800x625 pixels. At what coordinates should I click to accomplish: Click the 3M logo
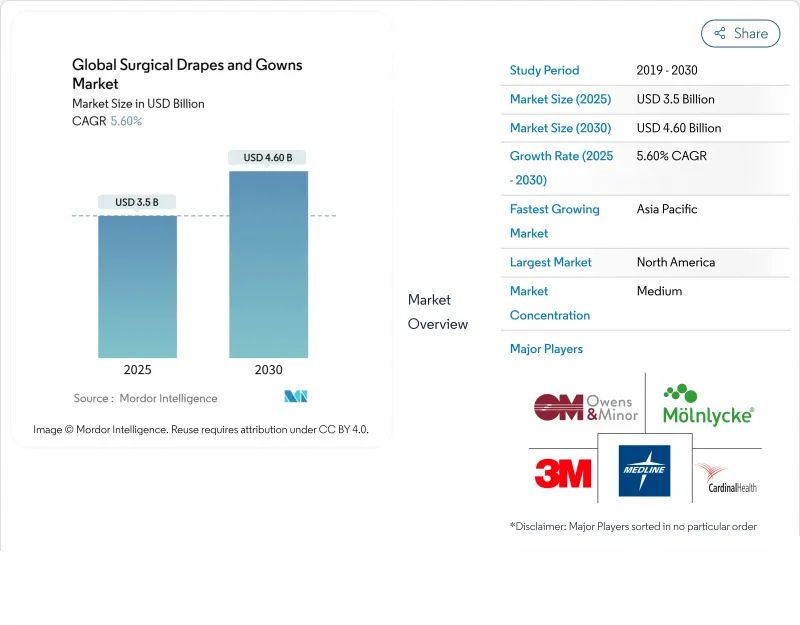pos(562,472)
